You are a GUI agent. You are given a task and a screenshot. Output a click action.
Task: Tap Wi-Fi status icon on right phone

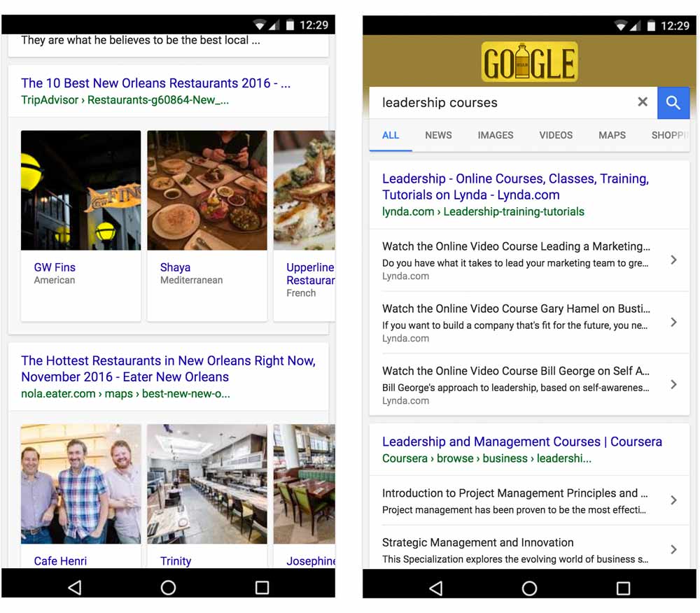(x=620, y=25)
